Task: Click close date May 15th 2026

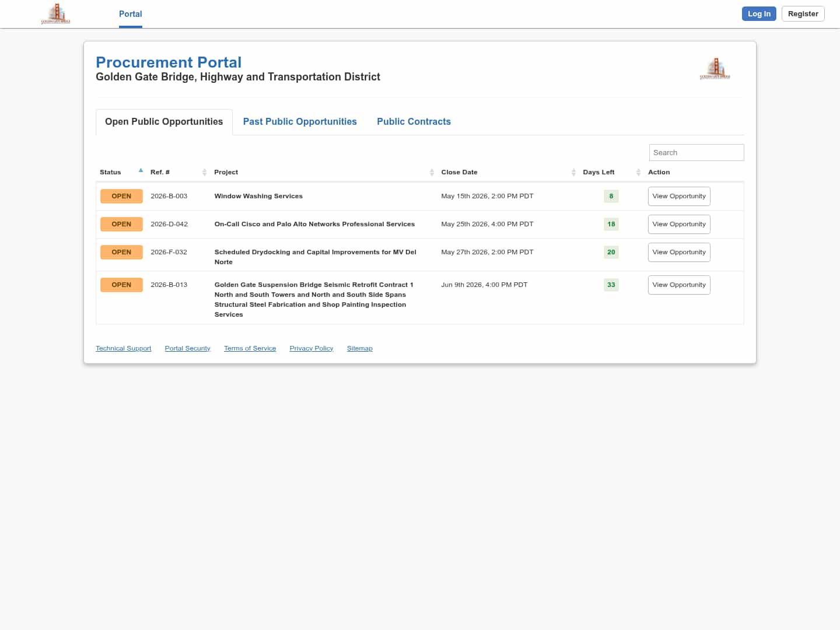Action: pos(487,197)
